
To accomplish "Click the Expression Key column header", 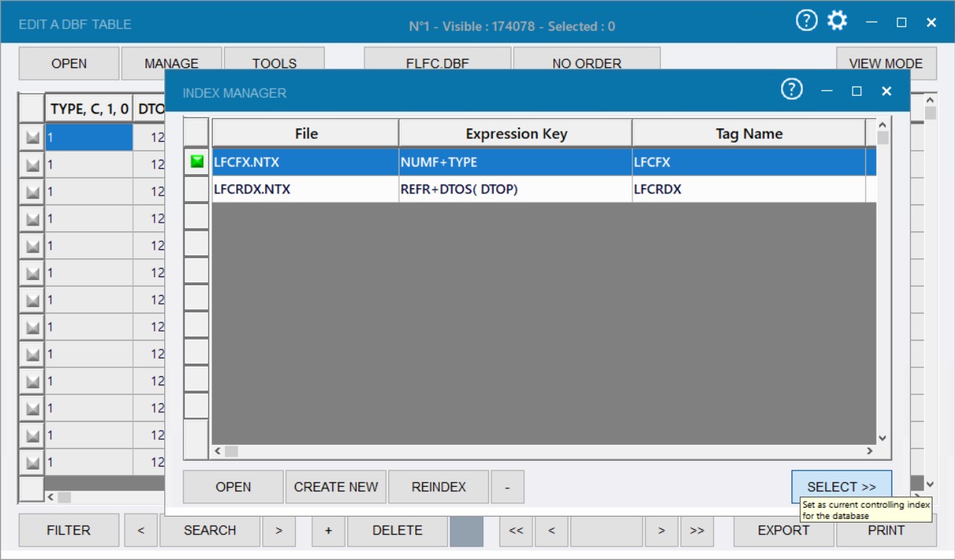I will pos(516,134).
